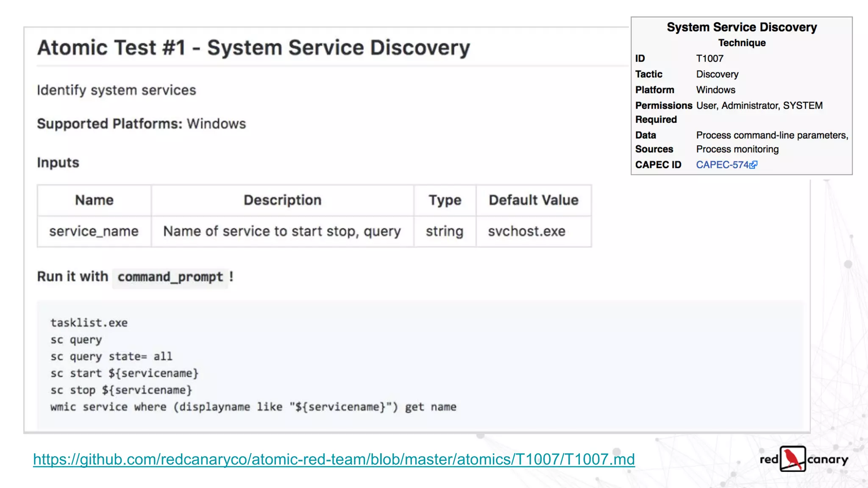
Task: Click the 'sc stop ${servicename}' line
Action: coord(121,390)
